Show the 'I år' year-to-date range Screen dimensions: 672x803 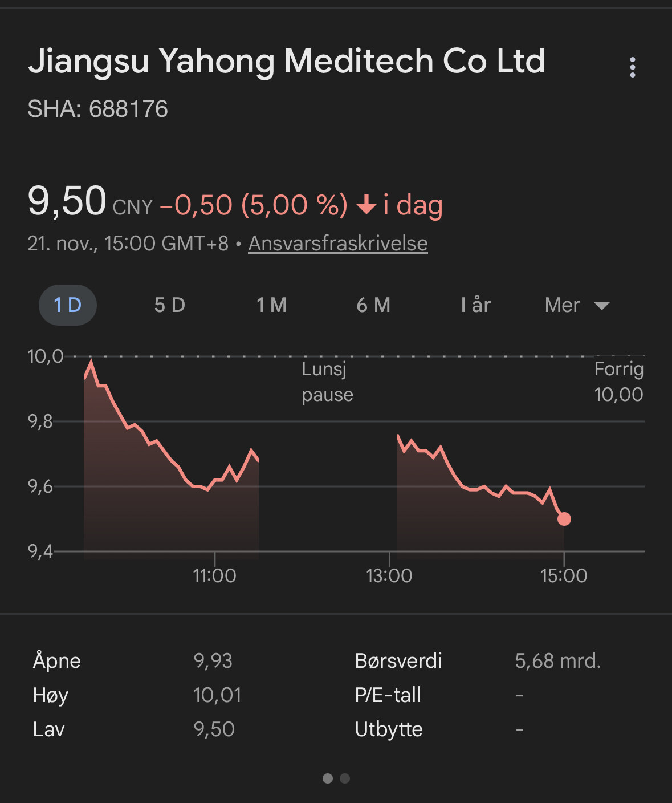(475, 305)
